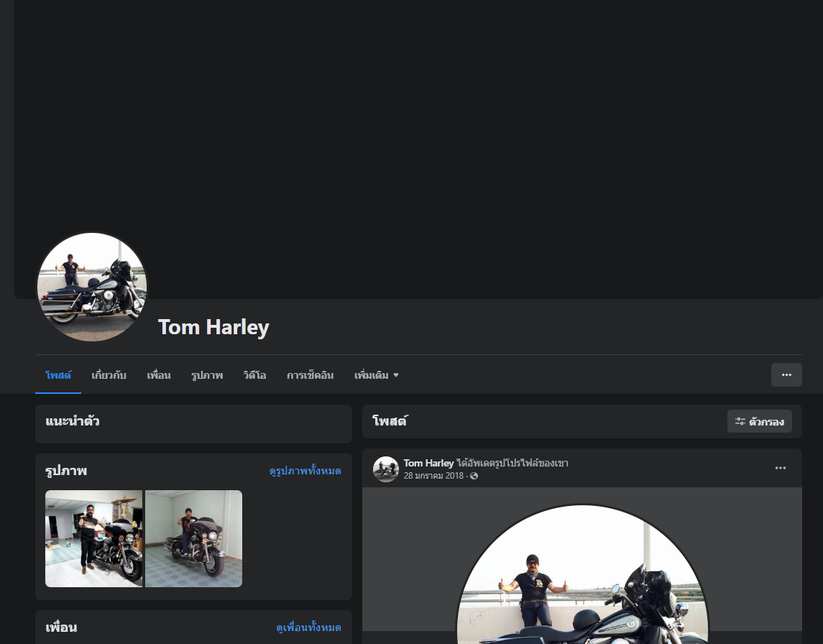Click the Tom Harley profile heading
Screen dimensions: 823x644
point(213,327)
